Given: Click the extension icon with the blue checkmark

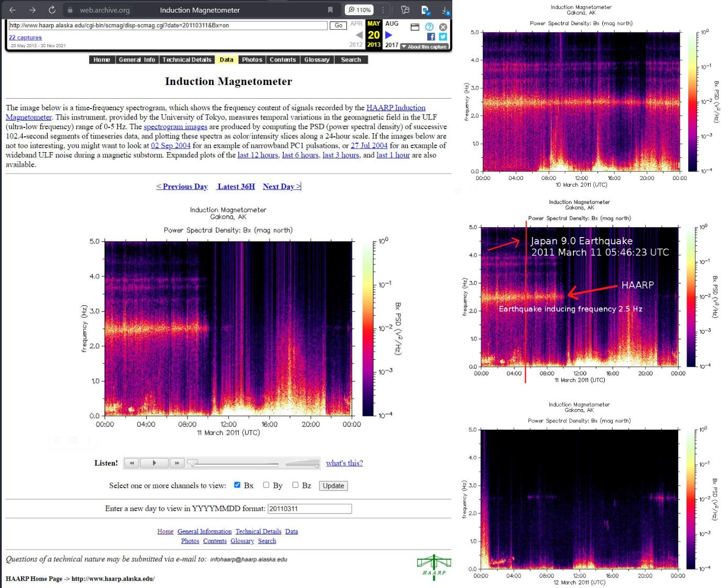Looking at the screenshot, I should click(425, 10).
